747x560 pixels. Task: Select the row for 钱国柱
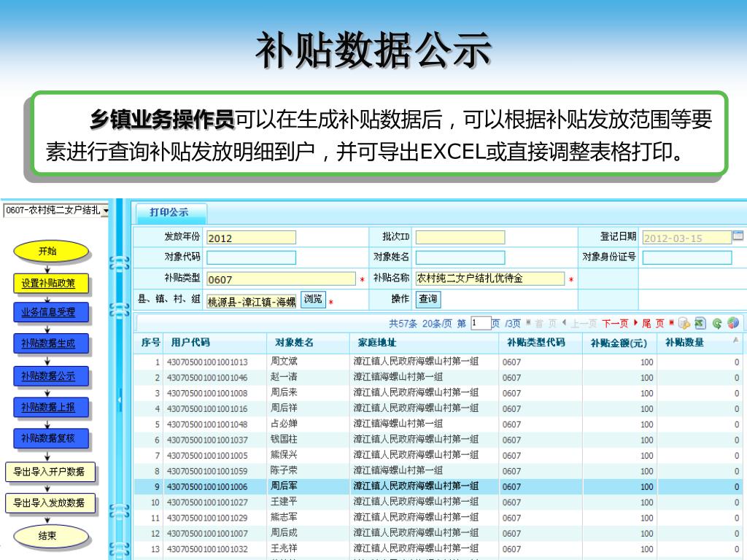click(438, 440)
